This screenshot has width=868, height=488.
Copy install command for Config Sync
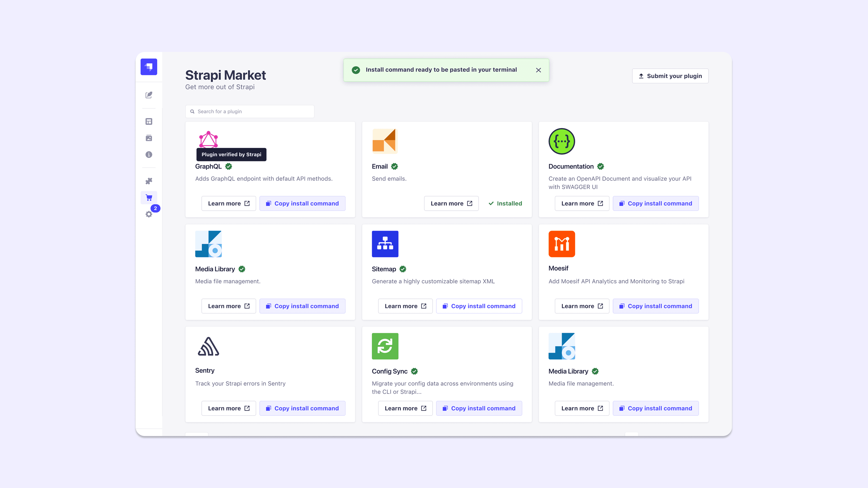[x=479, y=408]
